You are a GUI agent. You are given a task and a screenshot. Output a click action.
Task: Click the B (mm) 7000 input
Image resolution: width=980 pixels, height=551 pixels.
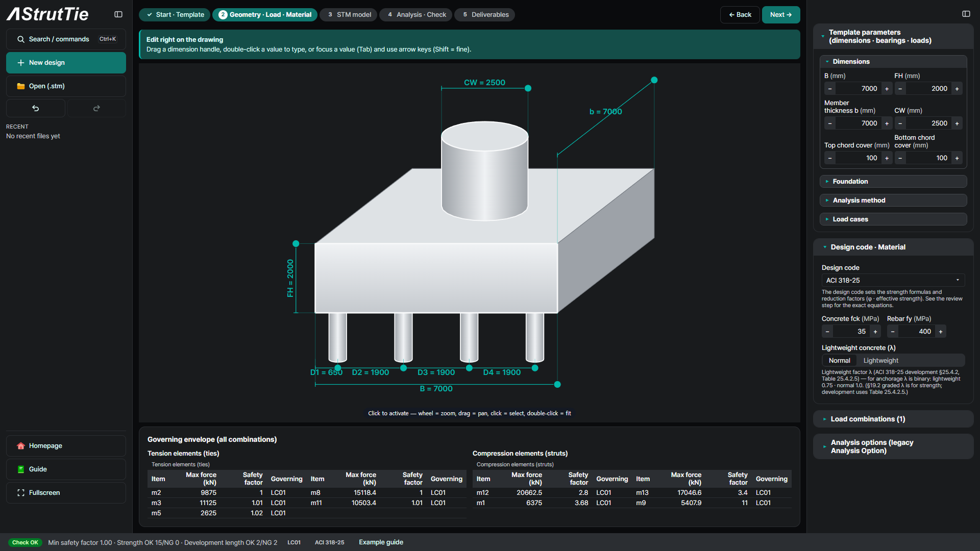859,89
